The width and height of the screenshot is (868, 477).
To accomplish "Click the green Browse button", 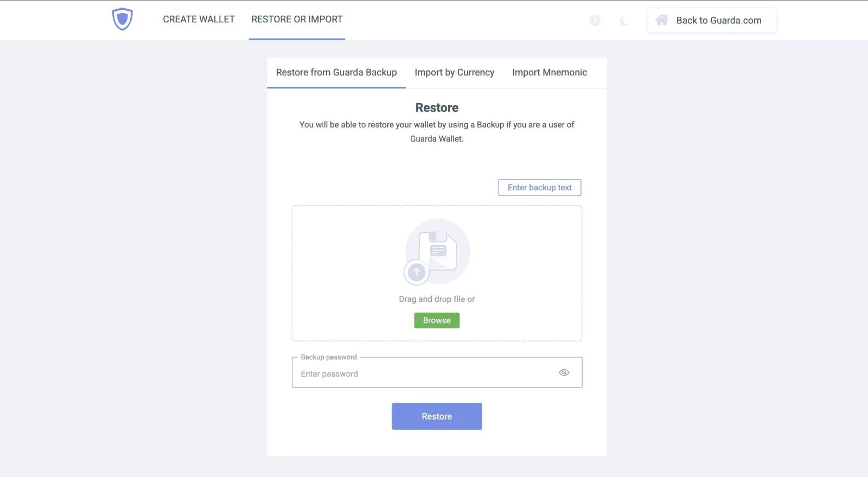I will point(437,320).
